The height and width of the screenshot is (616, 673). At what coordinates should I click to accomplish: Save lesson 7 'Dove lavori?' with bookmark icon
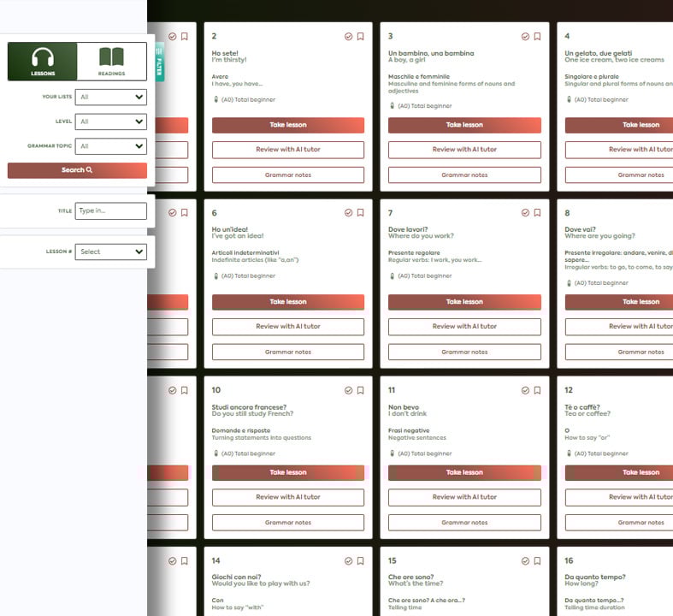point(537,213)
